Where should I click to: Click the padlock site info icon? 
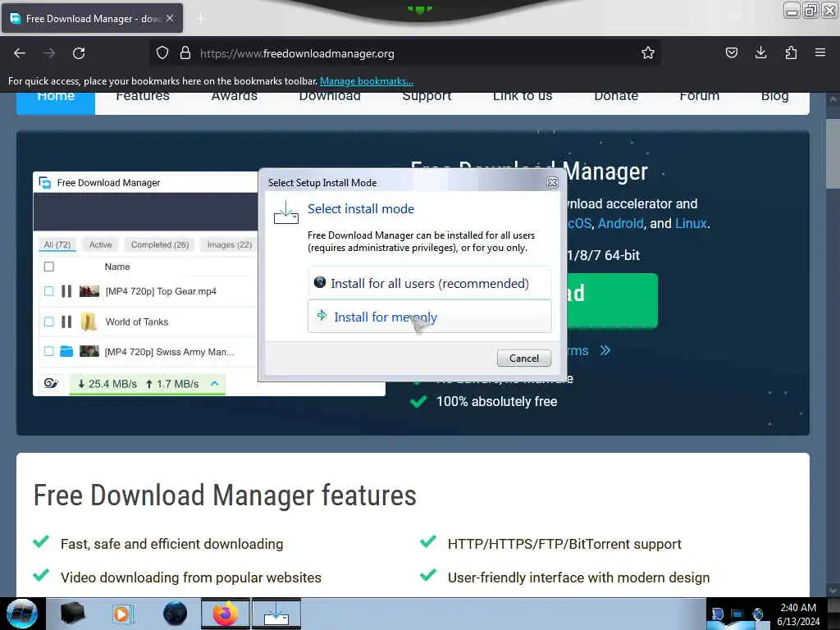coord(185,53)
